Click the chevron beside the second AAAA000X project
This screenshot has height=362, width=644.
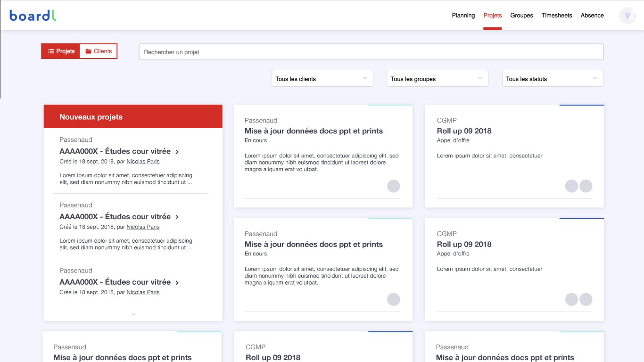click(177, 217)
